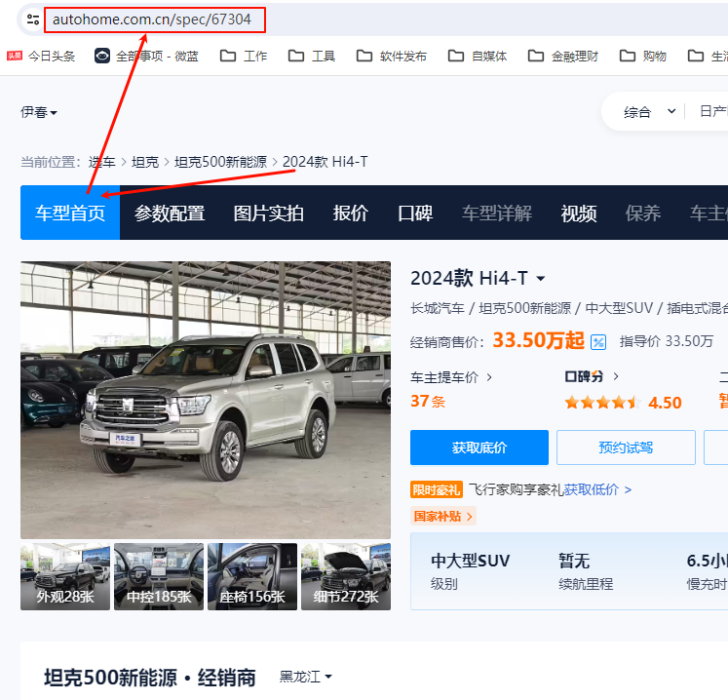Image resolution: width=728 pixels, height=700 pixels.
Task: Open the main car photo
Action: click(206, 400)
